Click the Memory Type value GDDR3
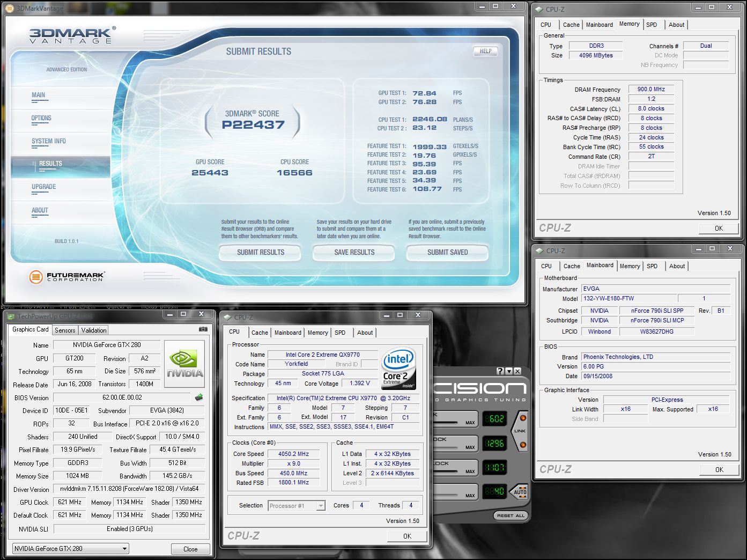 (x=78, y=463)
